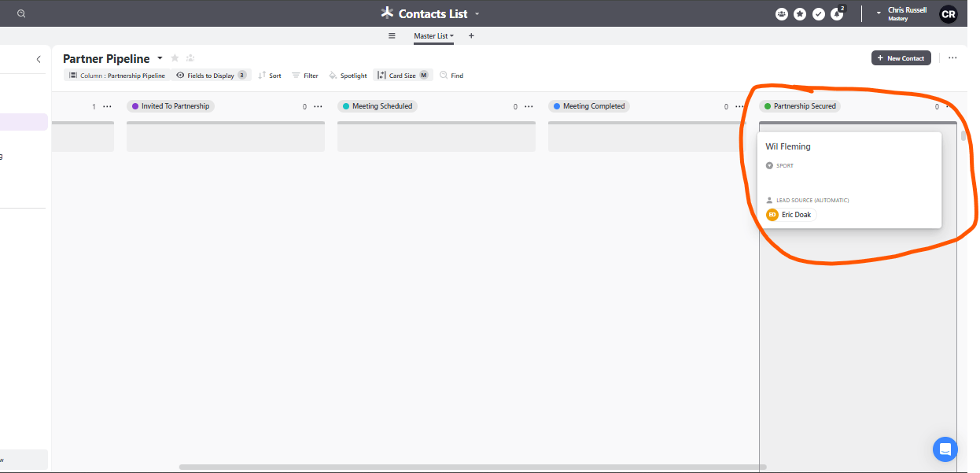
Task: Open the tasks checkmark icon in header
Action: [x=819, y=13]
